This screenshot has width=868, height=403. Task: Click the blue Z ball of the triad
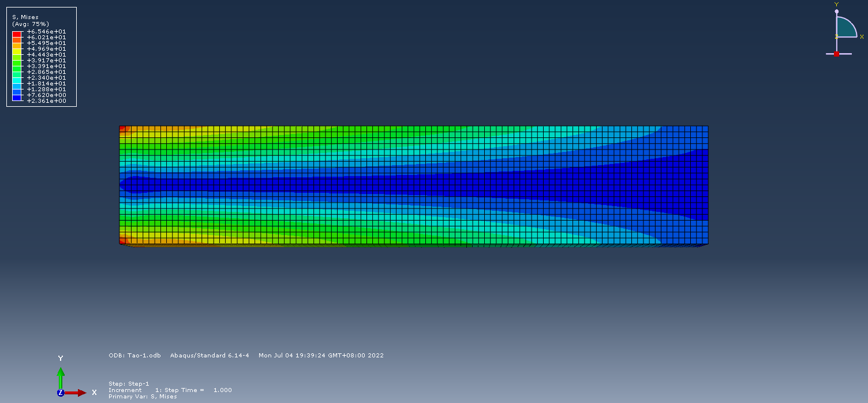click(x=61, y=393)
